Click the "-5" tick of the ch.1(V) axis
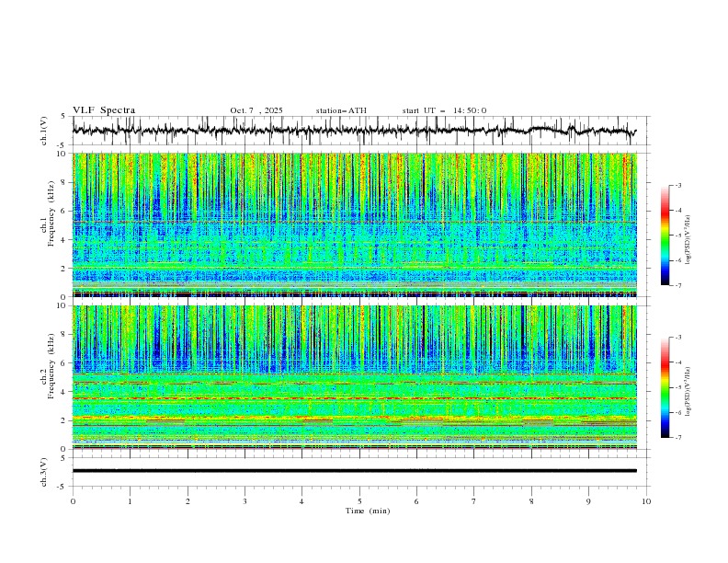 tap(63, 145)
